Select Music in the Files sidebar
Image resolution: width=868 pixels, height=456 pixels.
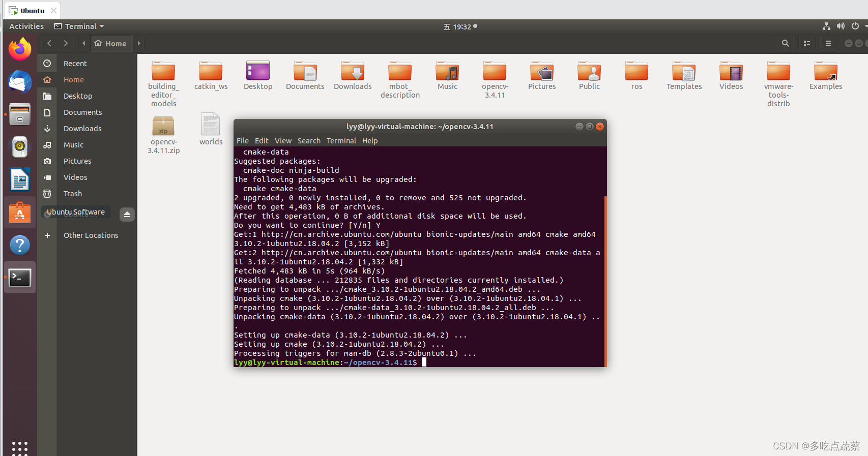(87, 144)
